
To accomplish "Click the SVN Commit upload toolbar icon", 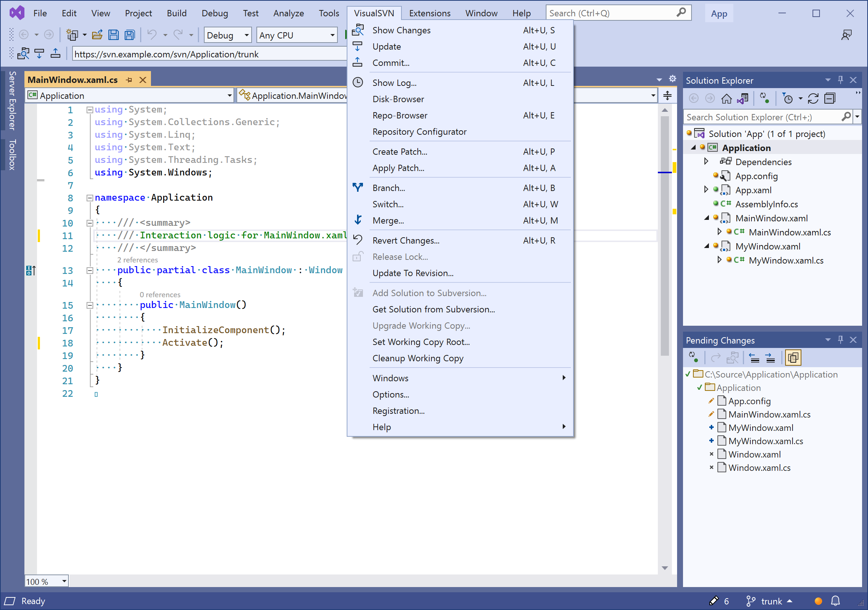I will [55, 53].
